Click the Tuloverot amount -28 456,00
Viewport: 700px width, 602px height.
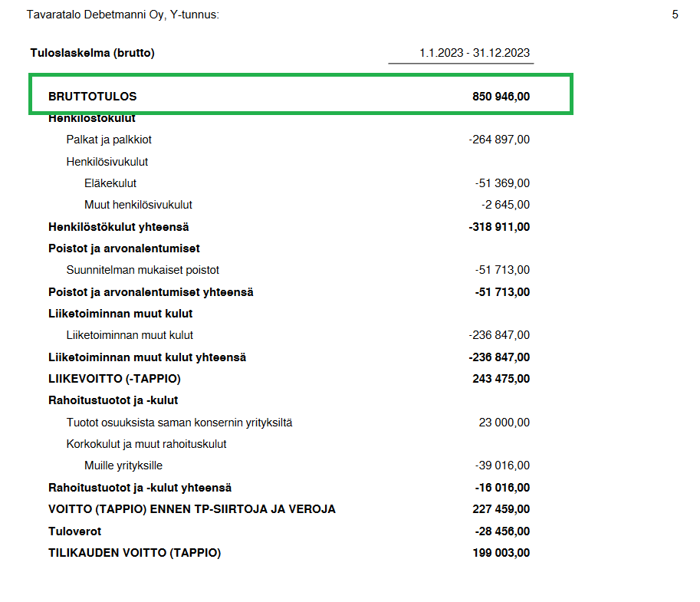coord(502,531)
